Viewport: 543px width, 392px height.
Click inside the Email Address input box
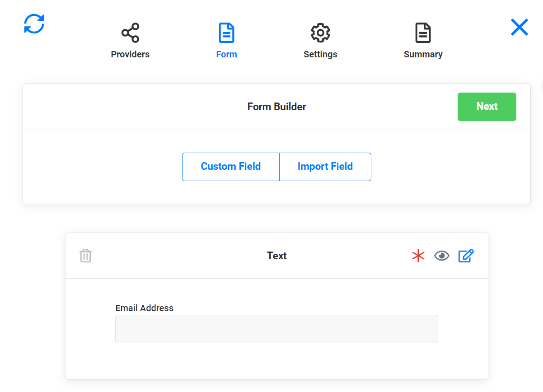coord(276,329)
